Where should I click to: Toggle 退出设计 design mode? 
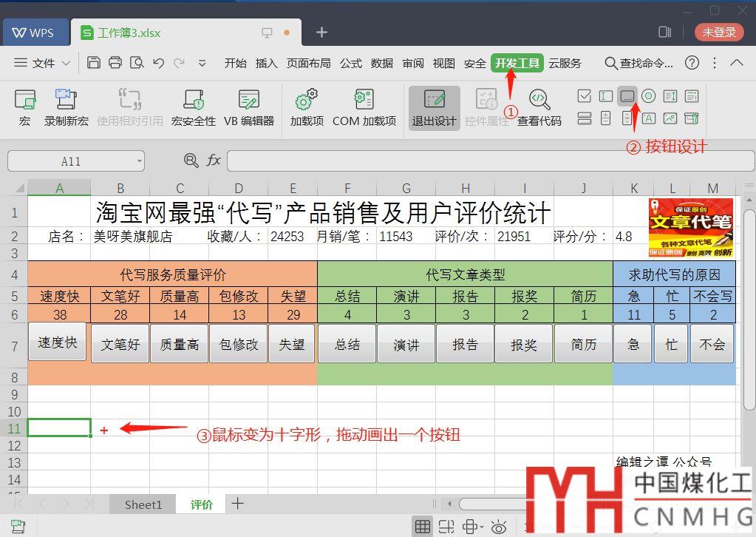tap(435, 107)
